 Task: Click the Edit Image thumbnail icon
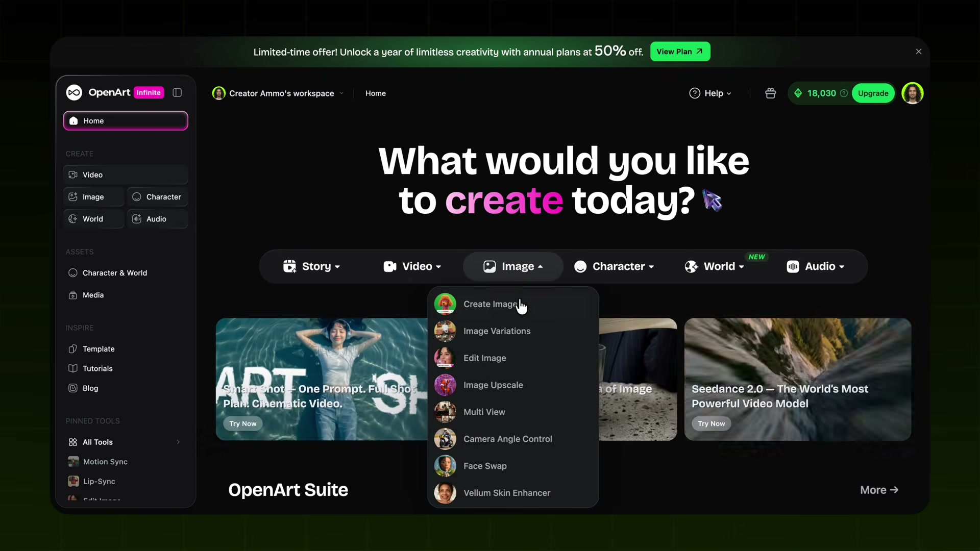445,358
